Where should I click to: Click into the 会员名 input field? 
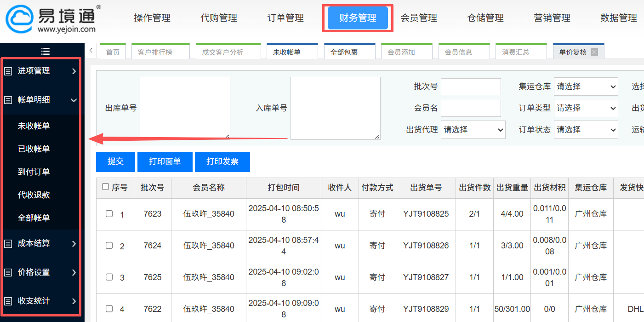point(471,108)
